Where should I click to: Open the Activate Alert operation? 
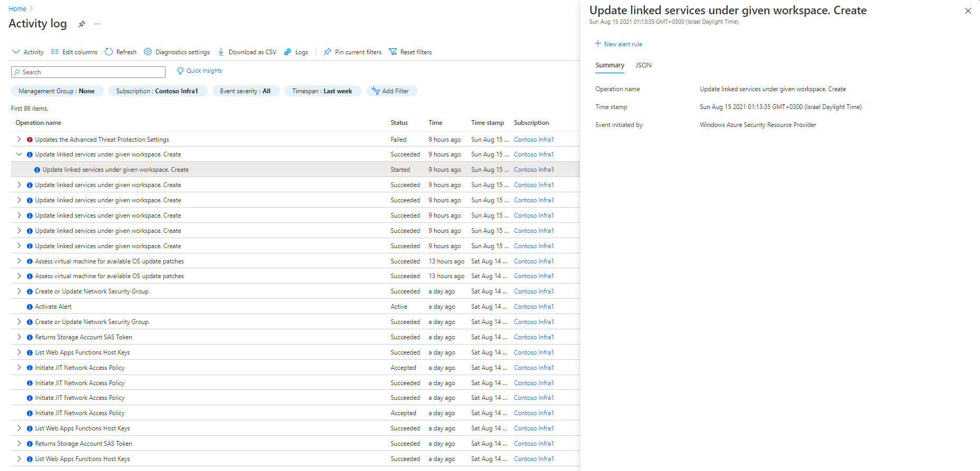[53, 307]
